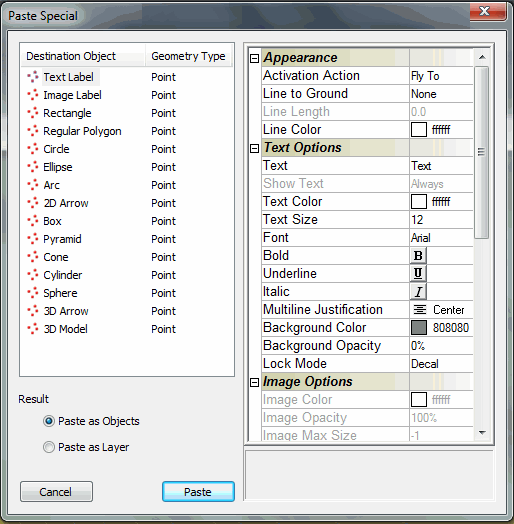Select the 2D Arrow destination object
The width and height of the screenshot is (514, 524).
(x=66, y=203)
